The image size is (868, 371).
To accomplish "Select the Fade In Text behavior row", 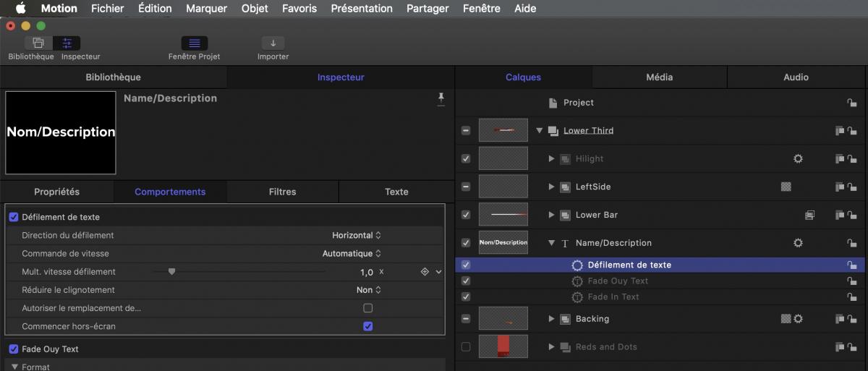I will coord(662,297).
